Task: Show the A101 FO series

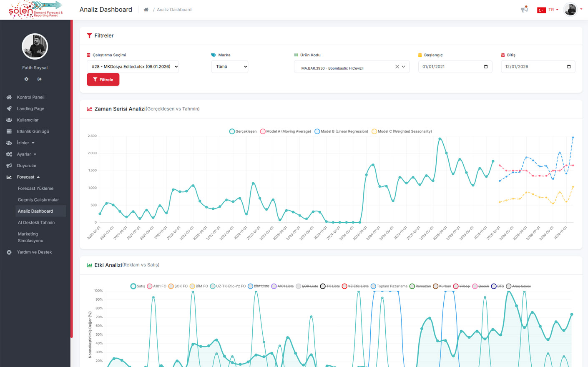Action: [x=156, y=286]
